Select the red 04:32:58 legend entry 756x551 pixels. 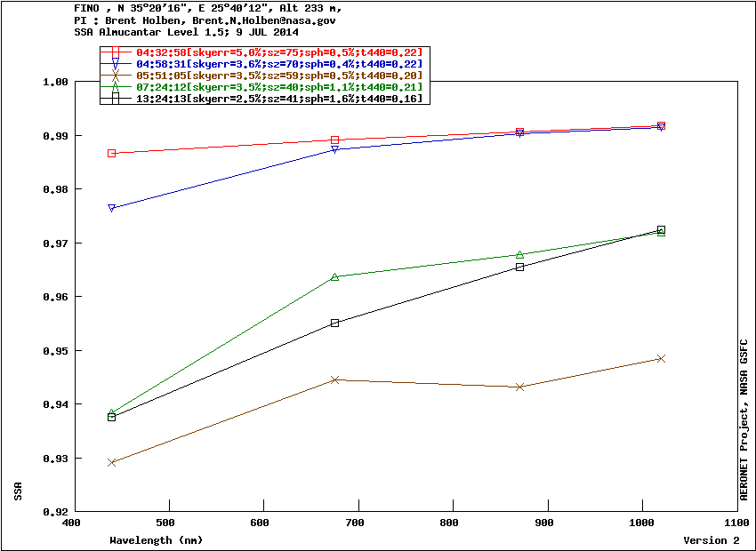coord(278,53)
